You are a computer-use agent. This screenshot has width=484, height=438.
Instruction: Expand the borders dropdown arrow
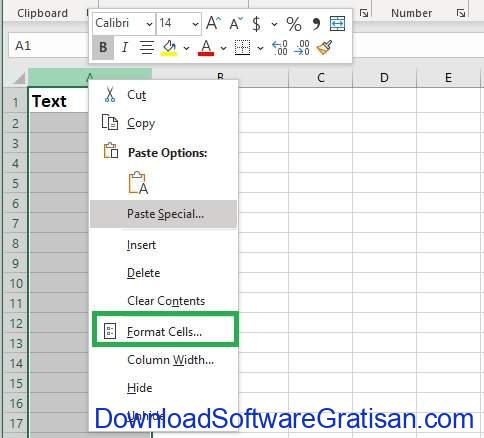(x=260, y=49)
